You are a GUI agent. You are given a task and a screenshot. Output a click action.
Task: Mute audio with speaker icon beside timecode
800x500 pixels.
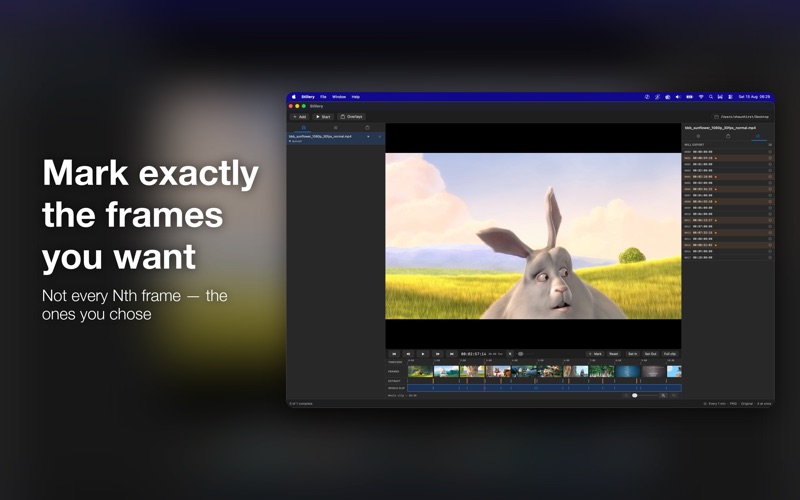click(510, 354)
